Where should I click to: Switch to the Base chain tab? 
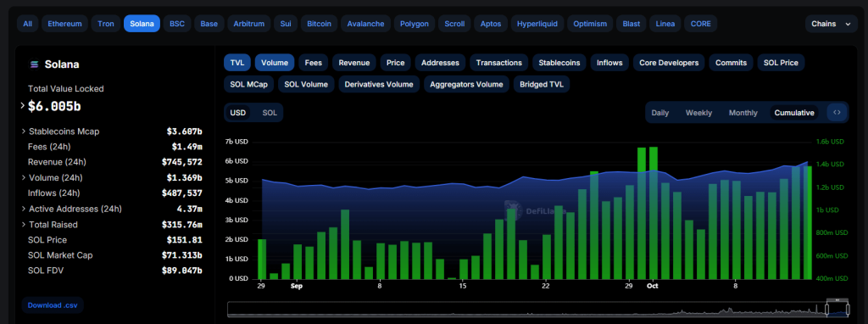click(x=209, y=24)
